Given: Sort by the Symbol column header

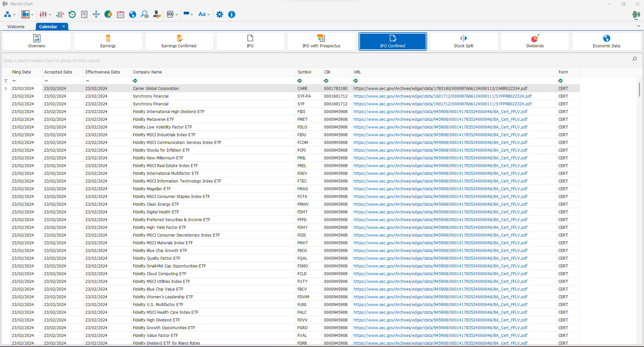Looking at the screenshot, I should [309, 72].
